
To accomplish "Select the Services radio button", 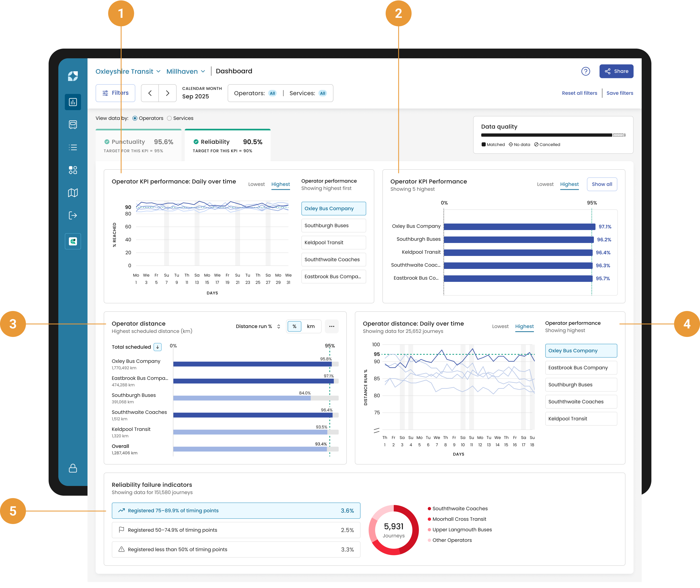I will [169, 118].
